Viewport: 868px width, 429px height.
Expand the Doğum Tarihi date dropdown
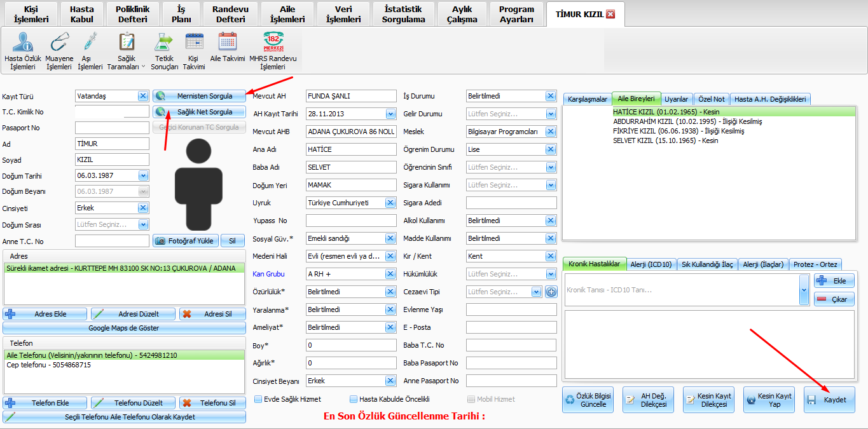[143, 175]
